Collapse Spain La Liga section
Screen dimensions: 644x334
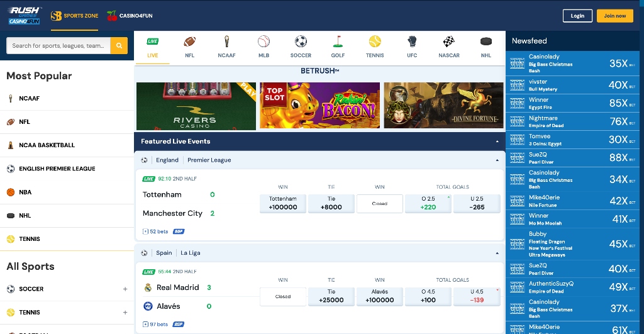coord(497,253)
